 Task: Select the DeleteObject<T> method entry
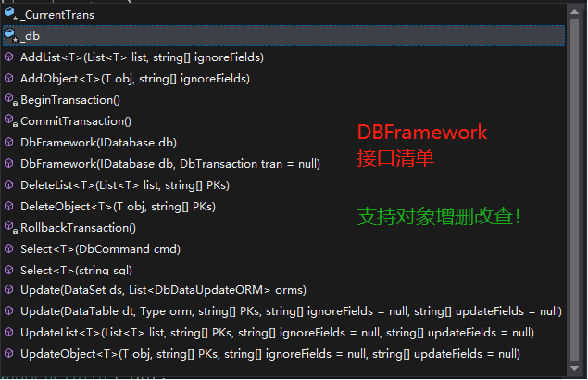118,206
